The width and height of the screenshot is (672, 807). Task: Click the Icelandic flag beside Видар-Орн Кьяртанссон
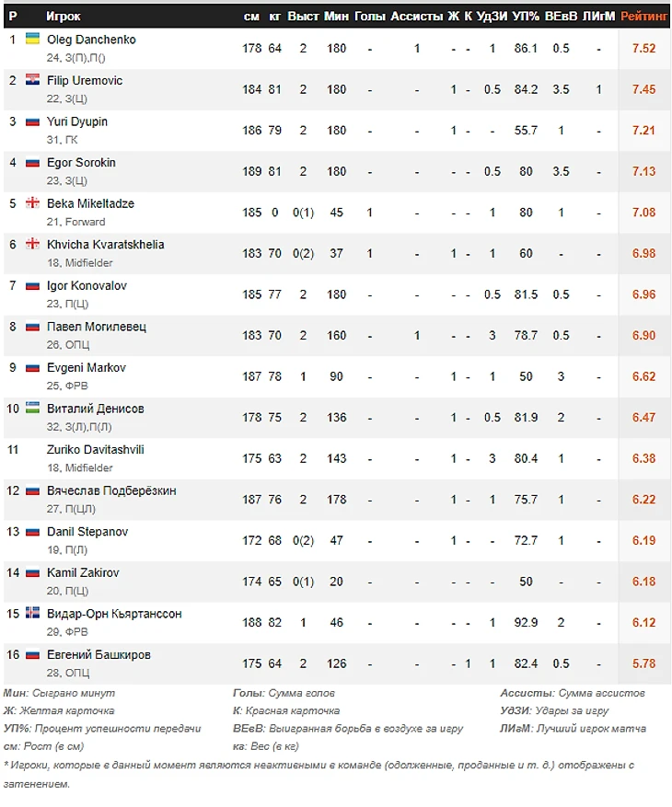(x=32, y=613)
